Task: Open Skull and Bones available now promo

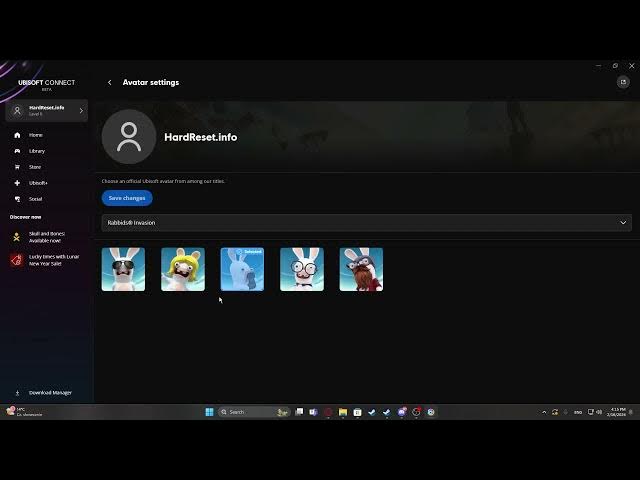Action: coord(45,237)
